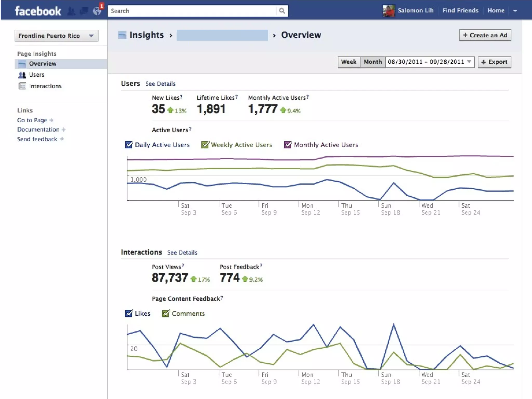Viewport: 532px width, 399px height.
Task: Uncheck Daily Active Users checkbox
Action: tap(129, 145)
